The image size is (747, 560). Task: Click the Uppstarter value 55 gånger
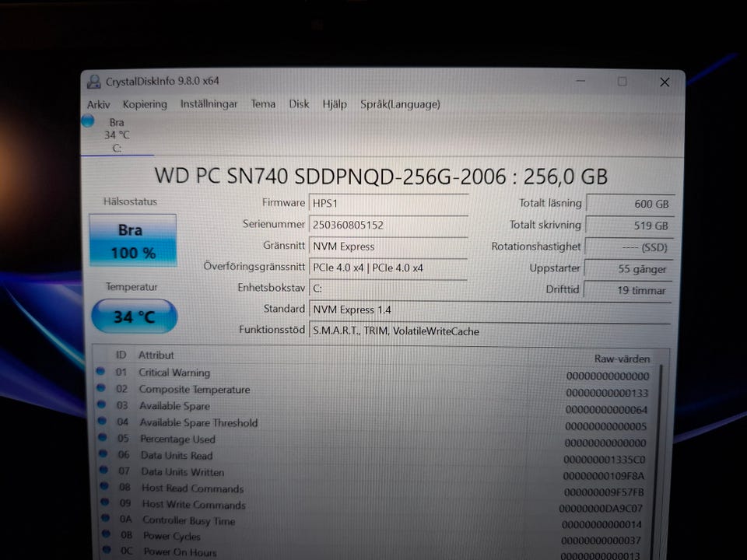629,268
